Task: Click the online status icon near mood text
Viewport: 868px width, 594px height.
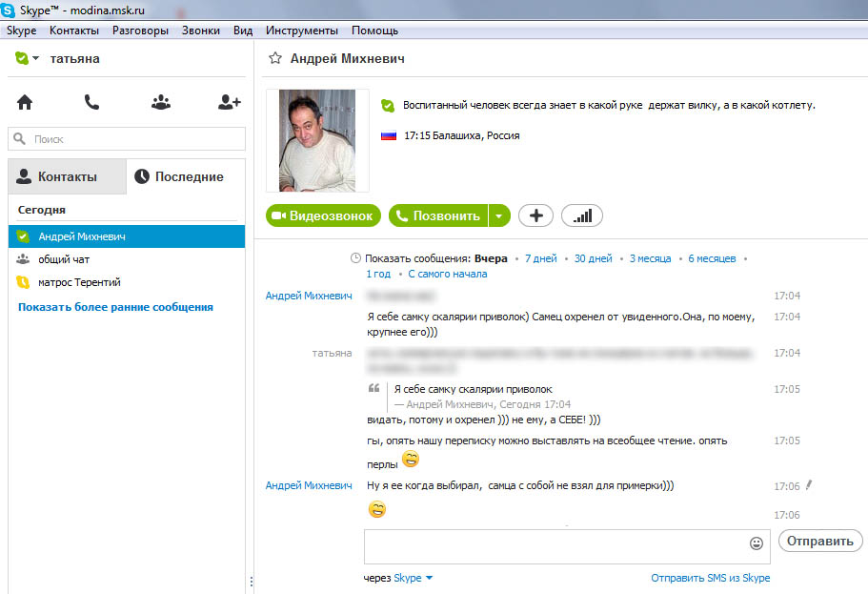Action: coord(388,105)
